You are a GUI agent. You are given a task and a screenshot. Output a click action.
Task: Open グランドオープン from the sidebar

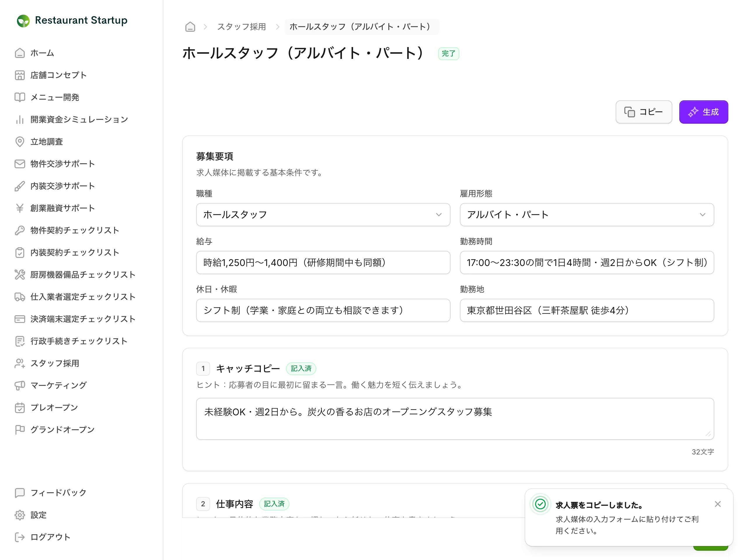pyautogui.click(x=62, y=430)
